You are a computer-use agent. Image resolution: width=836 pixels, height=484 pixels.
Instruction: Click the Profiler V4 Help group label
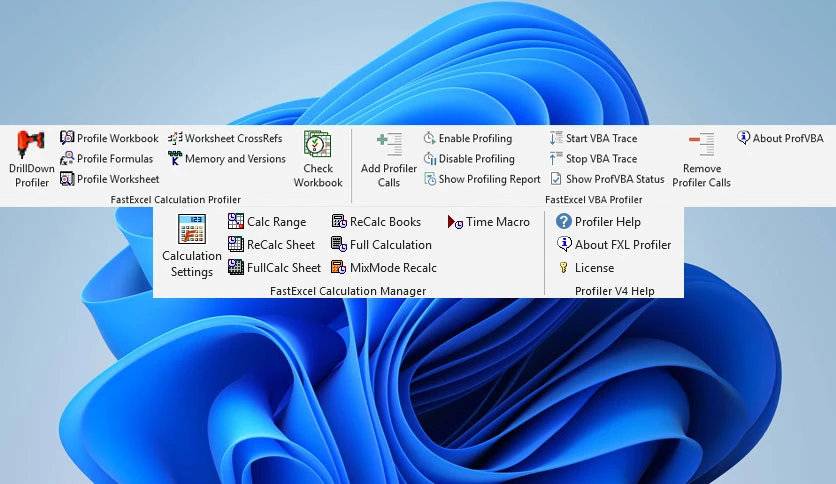coord(614,291)
